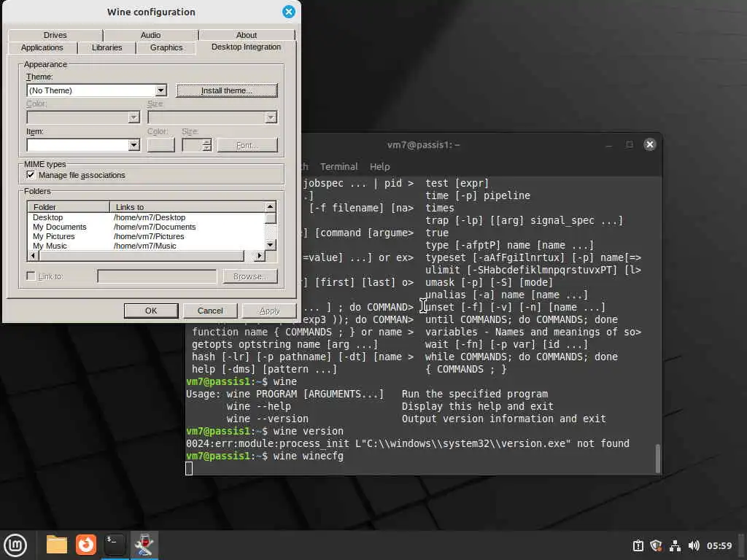Click the folders list scroll left arrow
747x560 pixels.
click(33, 256)
